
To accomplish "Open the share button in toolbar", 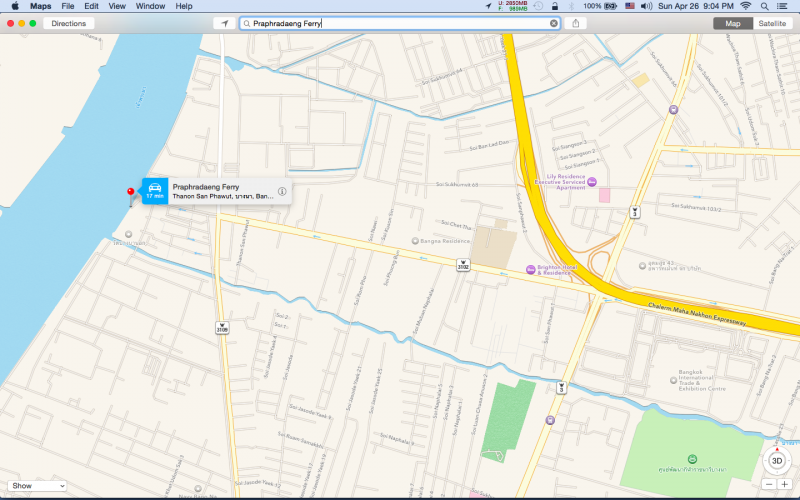I will point(576,23).
